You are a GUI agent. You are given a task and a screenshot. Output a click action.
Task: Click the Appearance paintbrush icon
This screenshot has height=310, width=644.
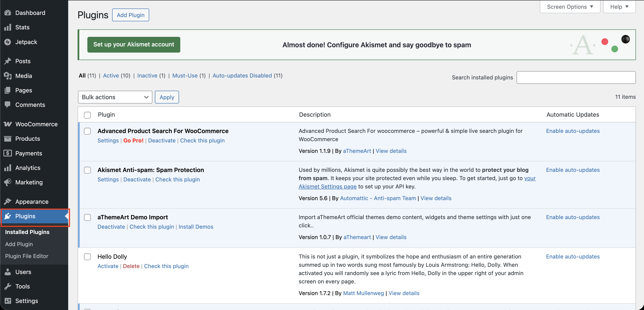[8, 201]
